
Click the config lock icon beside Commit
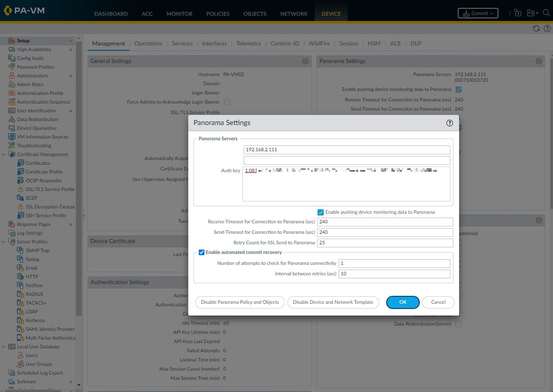(518, 13)
